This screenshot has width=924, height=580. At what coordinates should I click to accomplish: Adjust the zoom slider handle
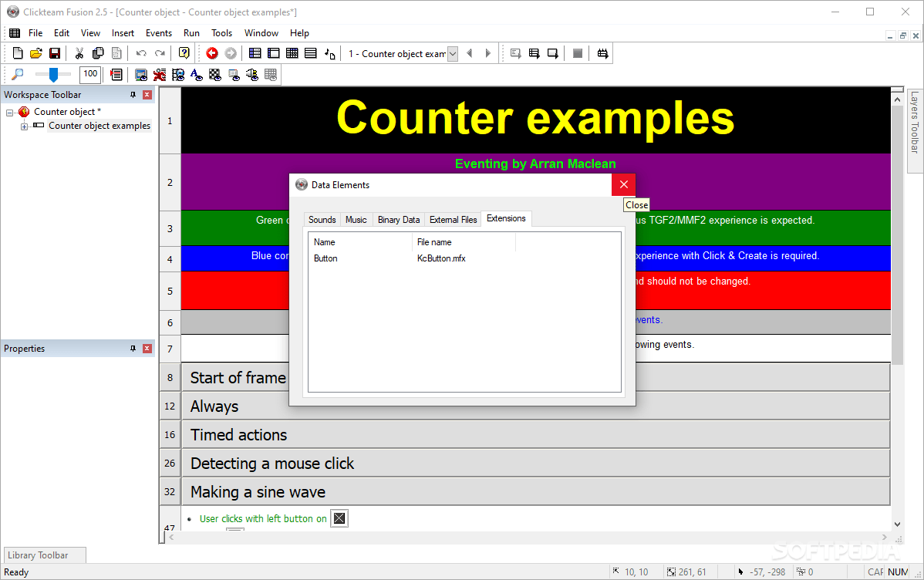point(53,75)
